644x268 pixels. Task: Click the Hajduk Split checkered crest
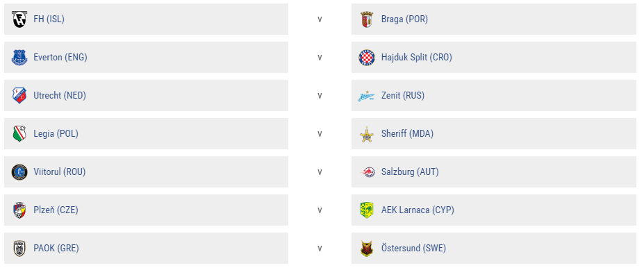366,58
